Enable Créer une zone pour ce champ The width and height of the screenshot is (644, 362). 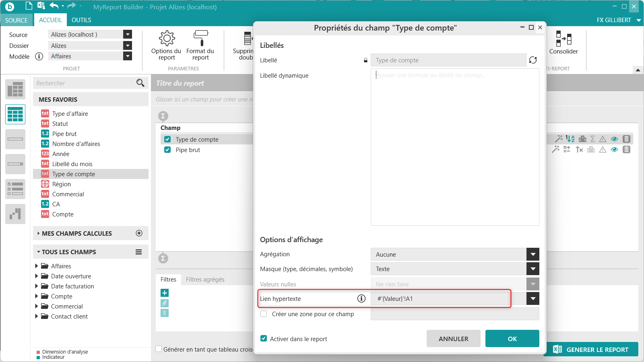[264, 314]
